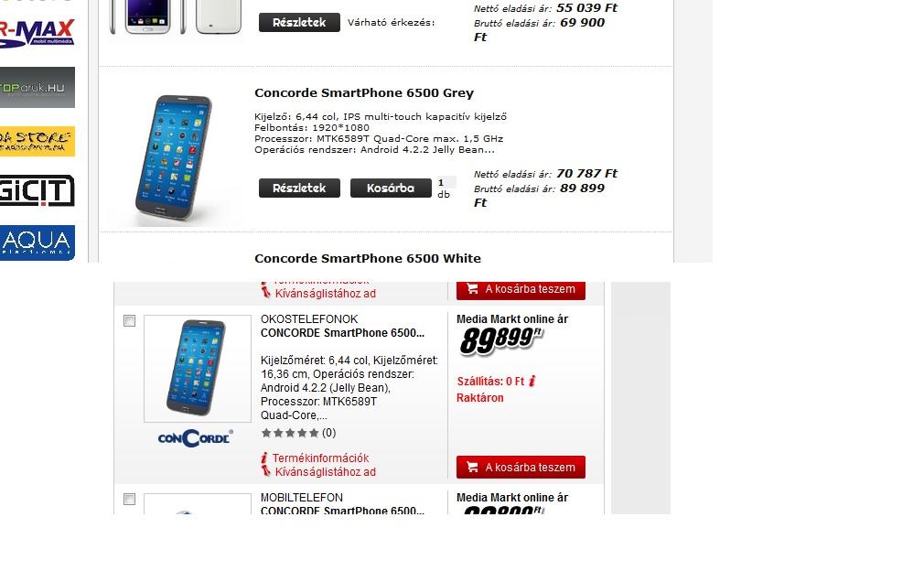
Task: Click the top Részletek button
Action: 299,22
